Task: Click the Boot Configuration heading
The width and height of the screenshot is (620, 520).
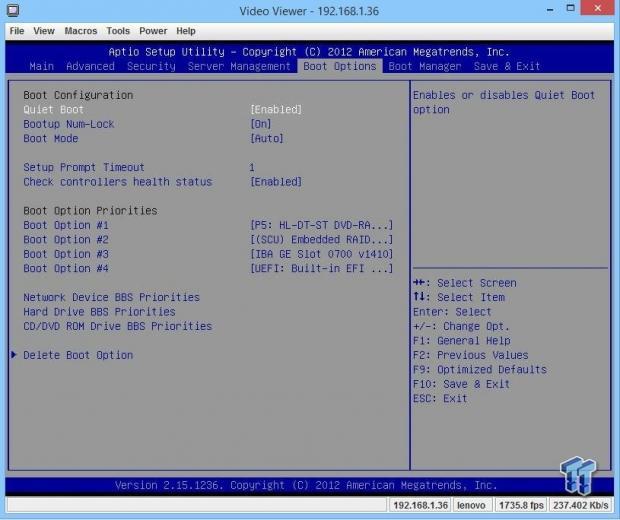Action: click(x=78, y=95)
